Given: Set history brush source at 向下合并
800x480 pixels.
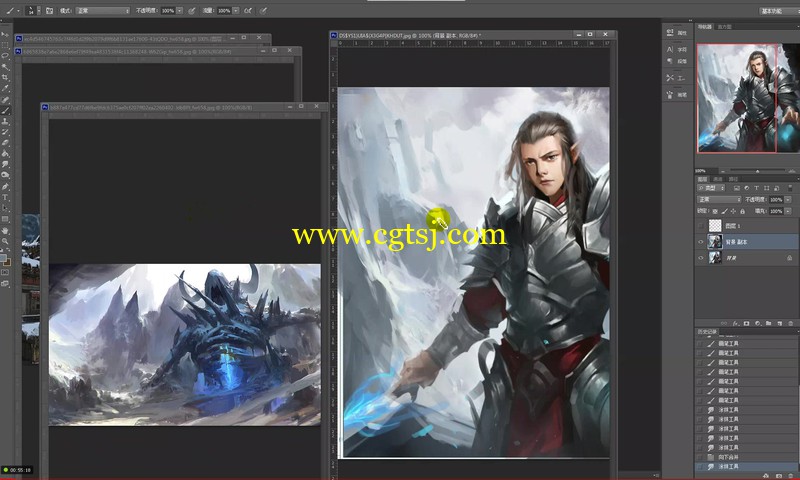Looking at the screenshot, I should (x=699, y=457).
